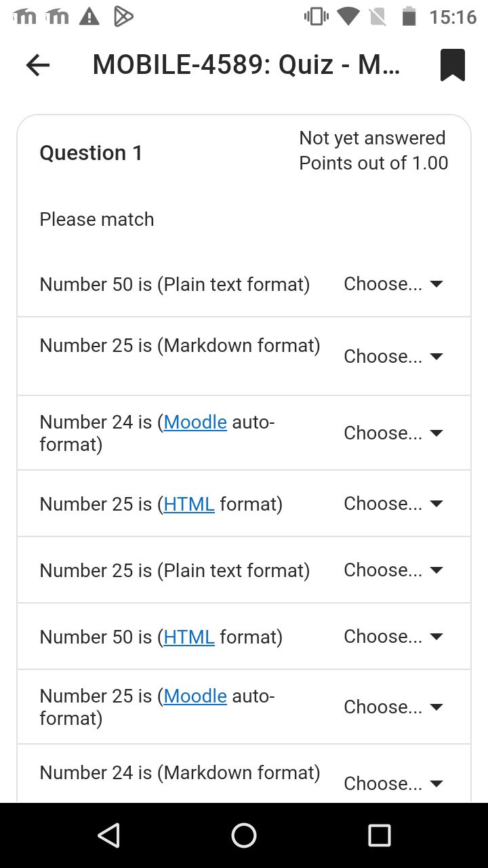The width and height of the screenshot is (488, 868).
Task: Open Choose dropdown for Number 50 HTML
Action: (394, 636)
